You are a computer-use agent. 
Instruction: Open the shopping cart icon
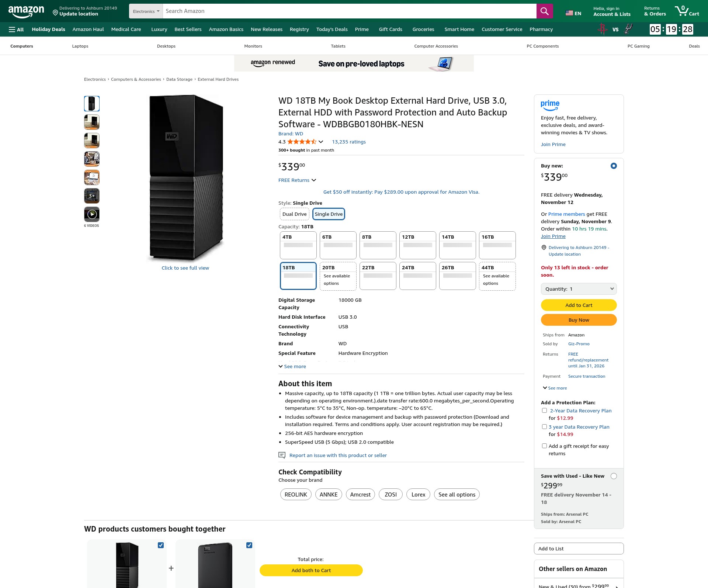[x=687, y=11]
